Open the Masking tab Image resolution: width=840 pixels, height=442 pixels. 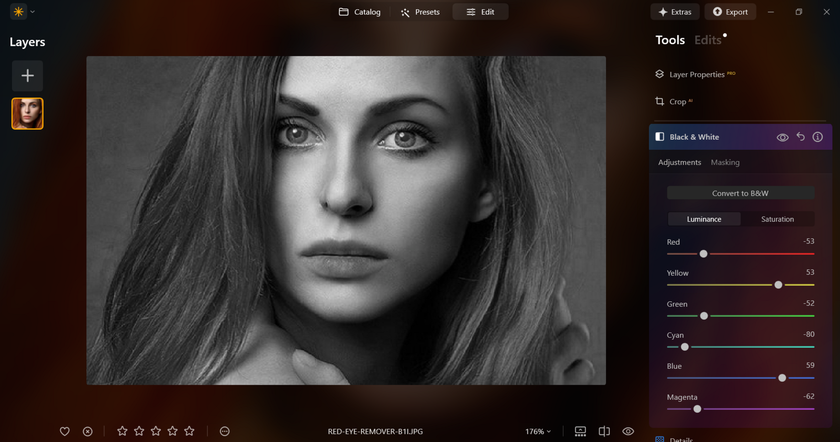pos(725,162)
